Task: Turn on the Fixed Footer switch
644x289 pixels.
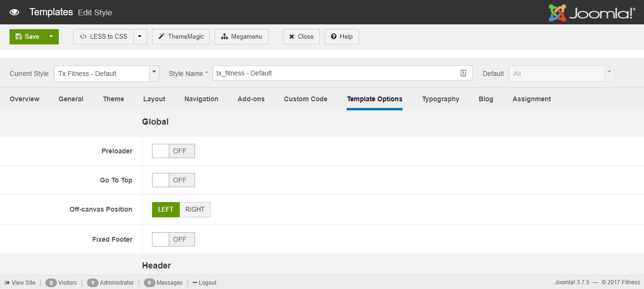Action: pyautogui.click(x=173, y=239)
